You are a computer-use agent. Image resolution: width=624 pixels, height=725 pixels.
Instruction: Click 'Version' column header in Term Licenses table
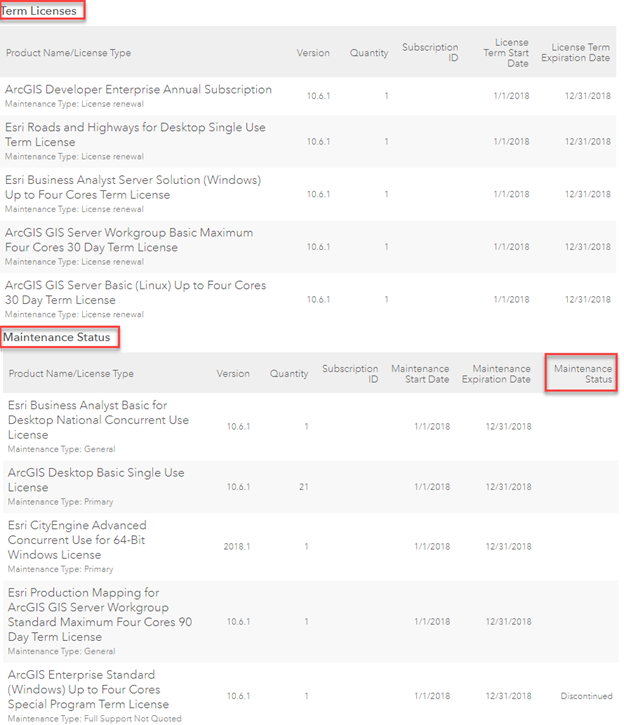(313, 53)
